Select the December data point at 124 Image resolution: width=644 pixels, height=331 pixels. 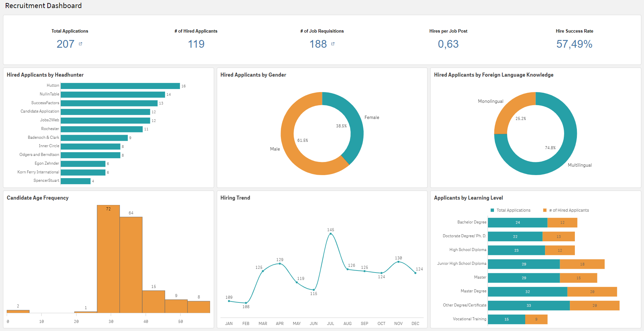click(415, 273)
